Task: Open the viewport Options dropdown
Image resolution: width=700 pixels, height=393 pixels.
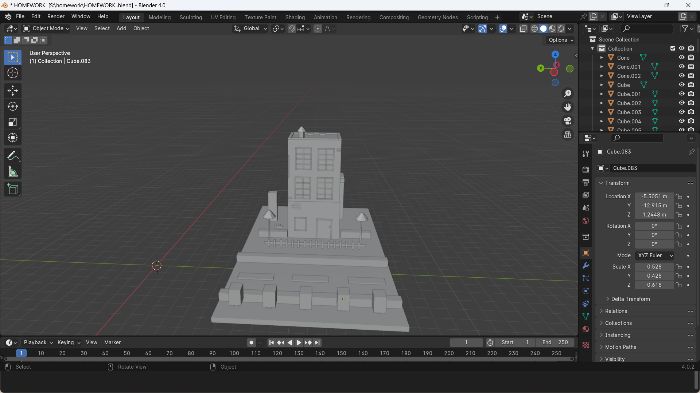Action: 561,40
